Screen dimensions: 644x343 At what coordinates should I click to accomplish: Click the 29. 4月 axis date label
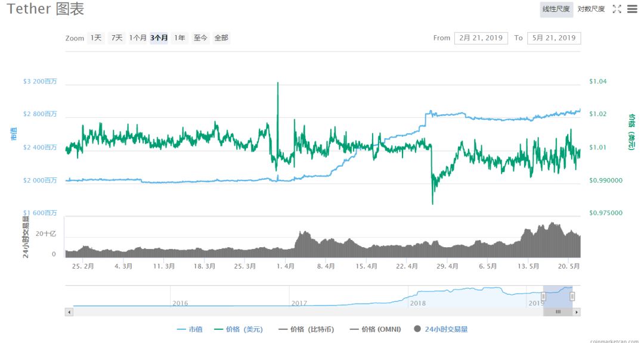(x=447, y=266)
